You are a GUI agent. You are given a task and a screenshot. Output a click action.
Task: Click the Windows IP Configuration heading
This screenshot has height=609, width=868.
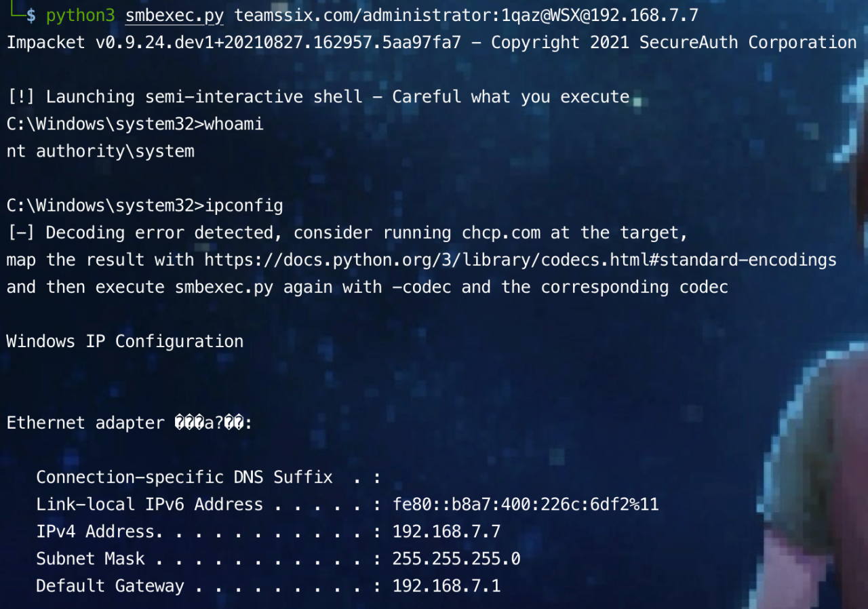[x=125, y=341]
